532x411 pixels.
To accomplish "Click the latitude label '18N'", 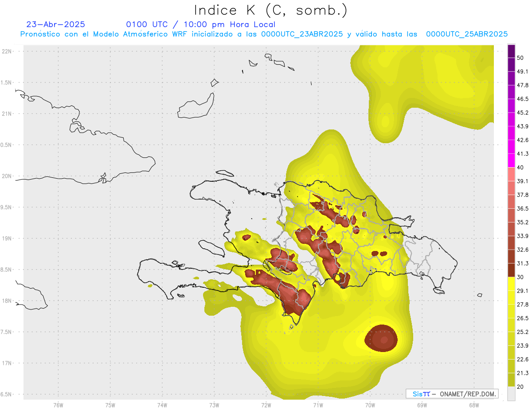I will pyautogui.click(x=8, y=301).
